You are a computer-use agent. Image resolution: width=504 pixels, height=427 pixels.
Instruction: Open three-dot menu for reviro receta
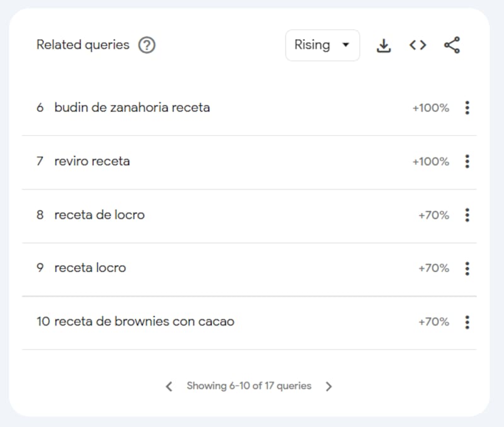tap(467, 161)
